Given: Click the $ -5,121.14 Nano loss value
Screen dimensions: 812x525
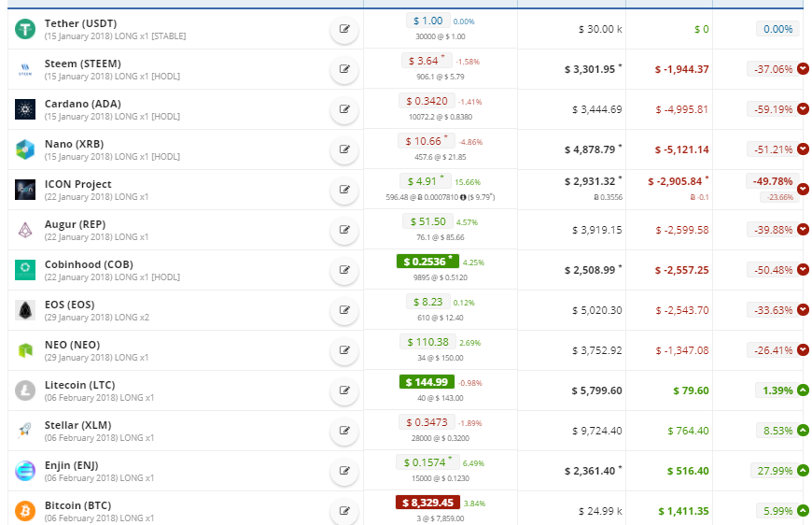Looking at the screenshot, I should tap(681, 149).
